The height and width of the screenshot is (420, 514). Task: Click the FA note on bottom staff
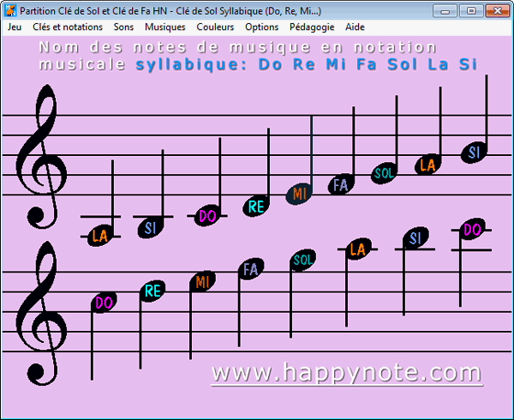pyautogui.click(x=251, y=269)
